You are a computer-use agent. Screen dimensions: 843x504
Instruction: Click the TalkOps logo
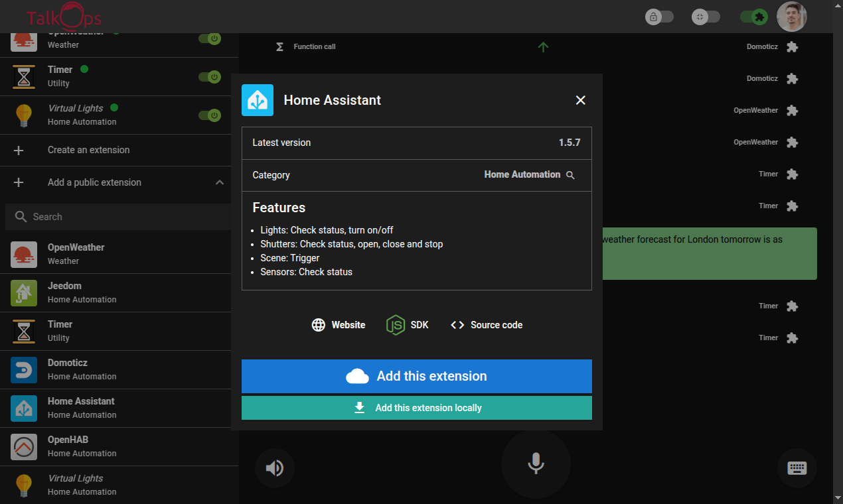(x=64, y=16)
